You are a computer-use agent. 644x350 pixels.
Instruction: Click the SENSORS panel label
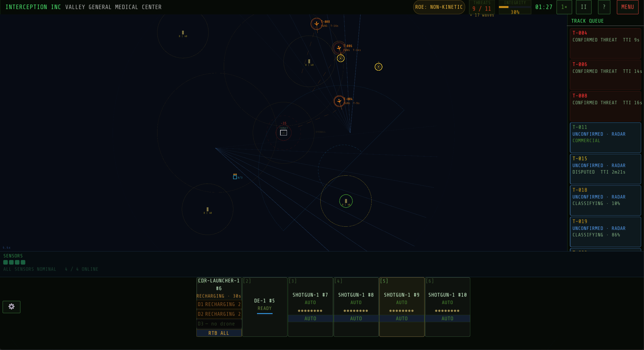point(13,256)
